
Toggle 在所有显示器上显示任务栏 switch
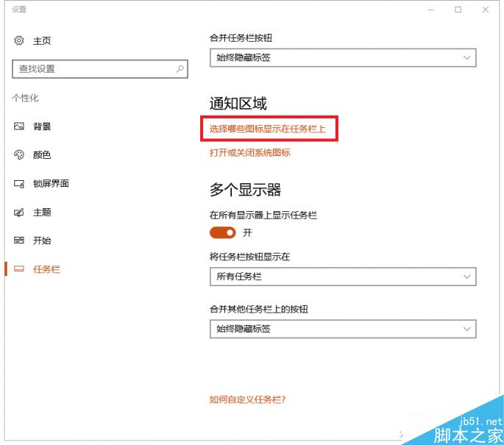click(x=222, y=232)
